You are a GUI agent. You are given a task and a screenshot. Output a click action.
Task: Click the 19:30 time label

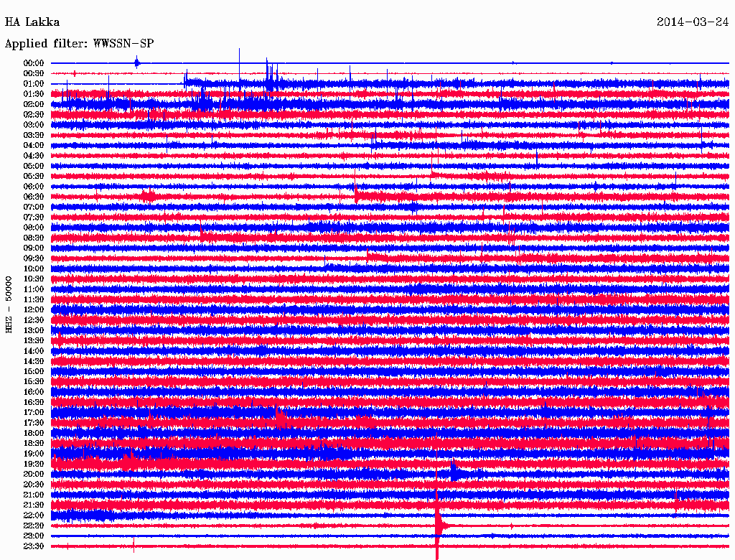(34, 464)
